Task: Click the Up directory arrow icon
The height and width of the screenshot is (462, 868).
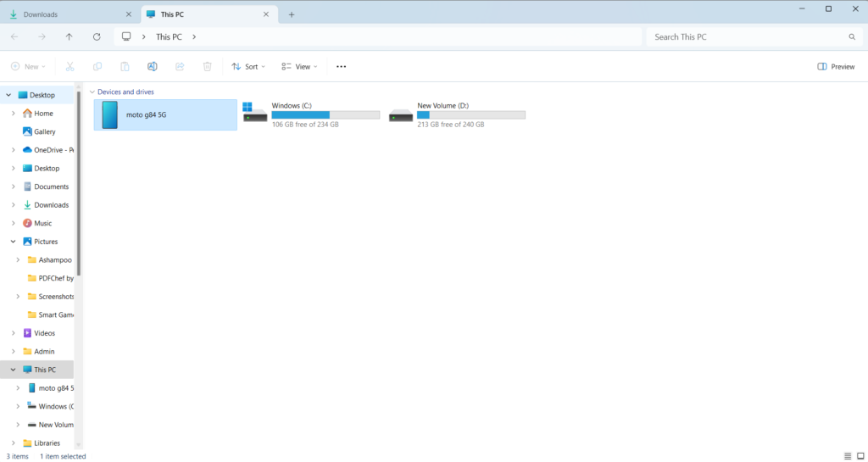Action: pyautogui.click(x=70, y=37)
